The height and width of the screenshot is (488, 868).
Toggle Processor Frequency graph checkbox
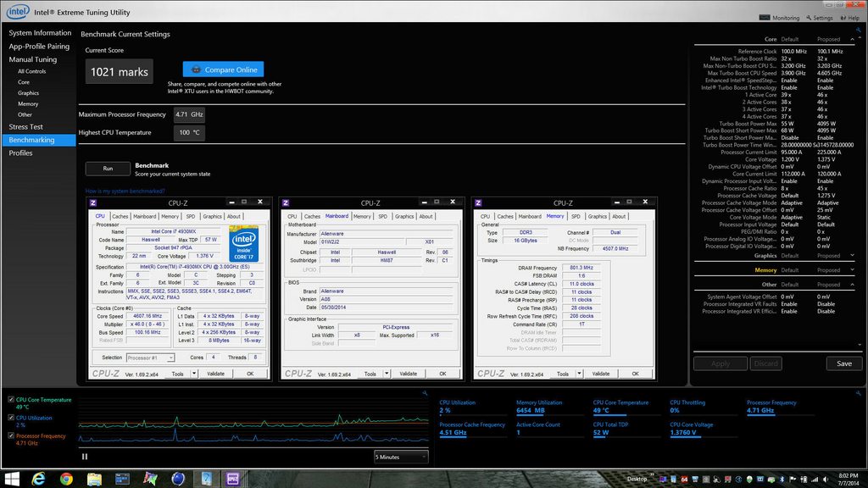11,435
